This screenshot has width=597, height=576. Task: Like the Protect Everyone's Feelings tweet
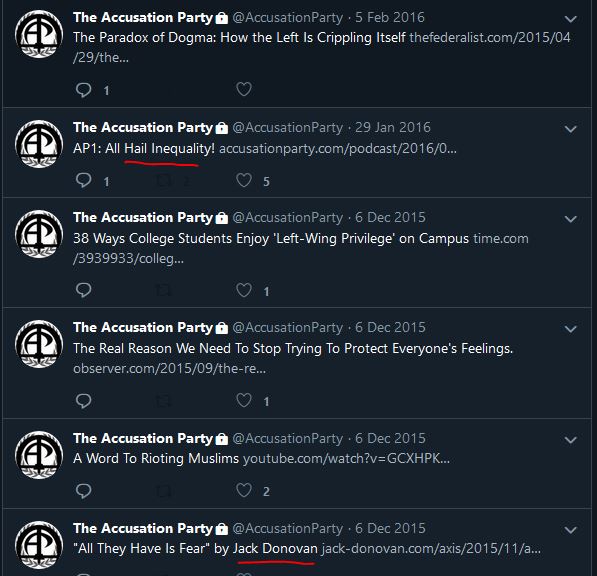click(x=244, y=400)
